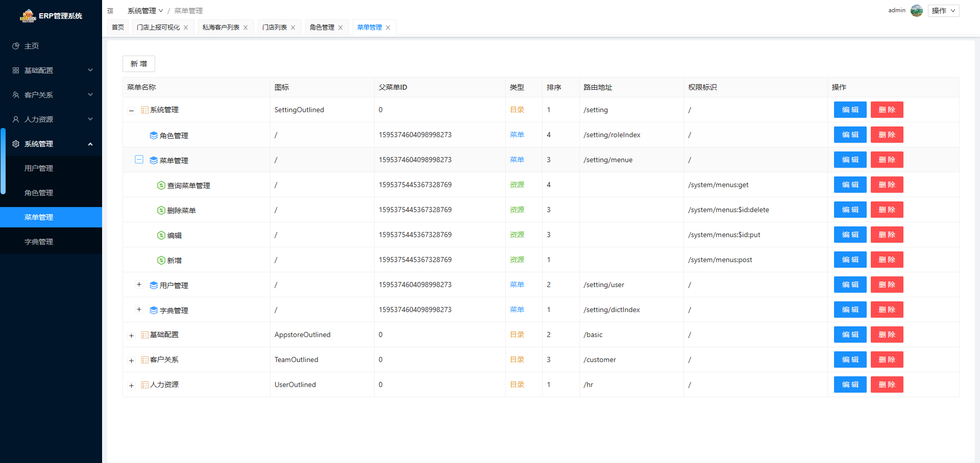
Task: Click the 客户关系 people icon in sidebar
Action: [x=16, y=95]
